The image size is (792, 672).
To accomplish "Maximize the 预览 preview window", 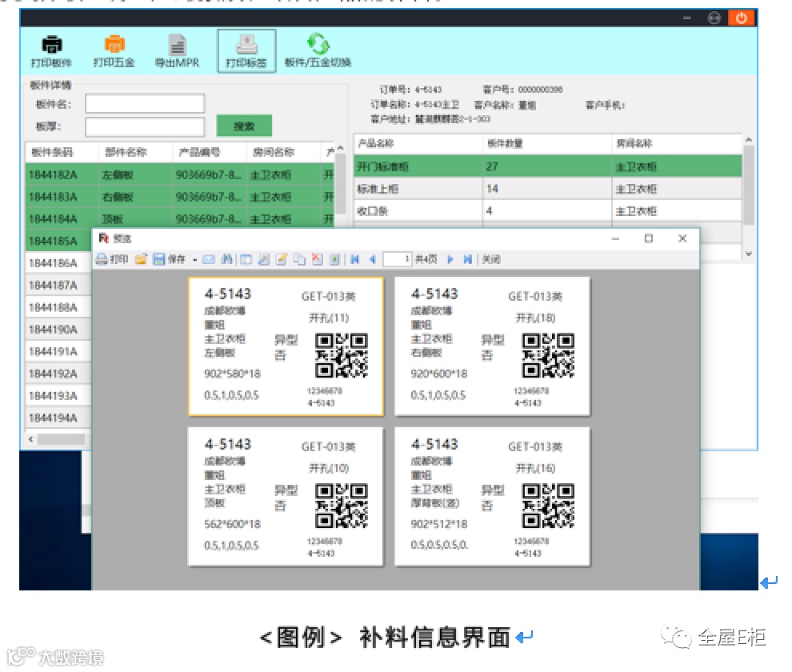I will tap(649, 238).
